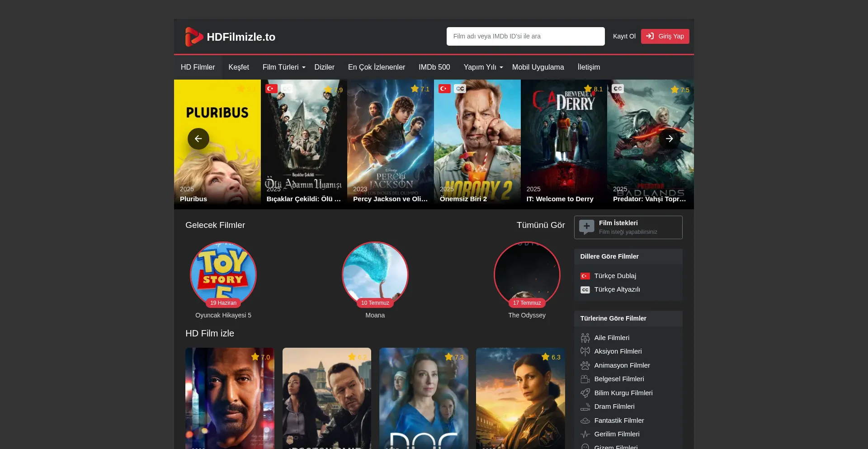Viewport: 868px width, 449px height.
Task: Open the Önemsiz Biri 2 poster
Action: coord(477,144)
